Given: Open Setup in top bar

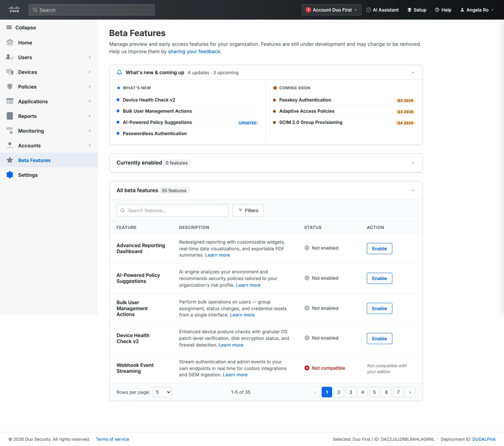Looking at the screenshot, I should click(417, 10).
